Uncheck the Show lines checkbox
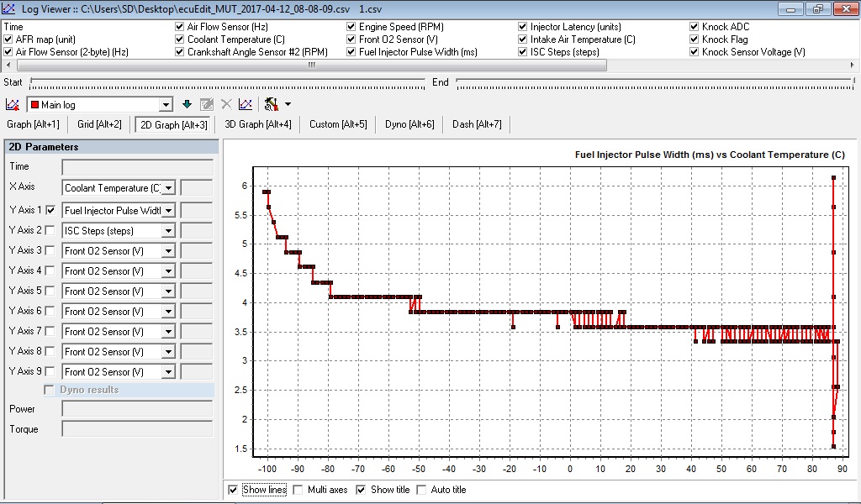The image size is (861, 504). click(233, 490)
